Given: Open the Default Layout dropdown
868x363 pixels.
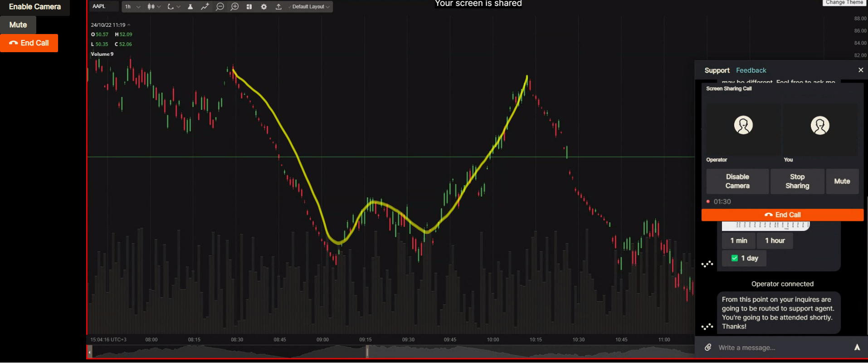Looking at the screenshot, I should (309, 7).
